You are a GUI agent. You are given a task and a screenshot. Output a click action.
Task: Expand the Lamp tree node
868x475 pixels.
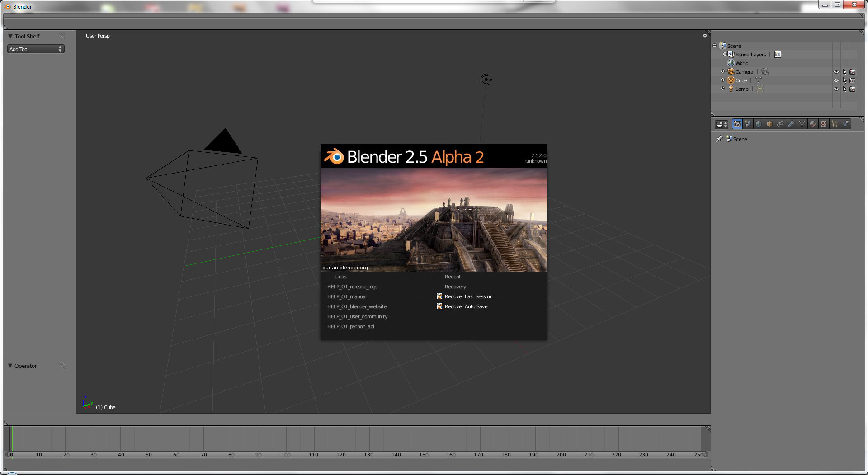pyautogui.click(x=722, y=89)
